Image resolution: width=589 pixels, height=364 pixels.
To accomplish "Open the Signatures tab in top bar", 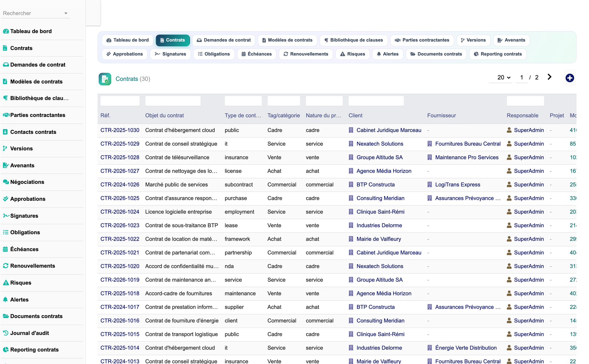I will (170, 54).
